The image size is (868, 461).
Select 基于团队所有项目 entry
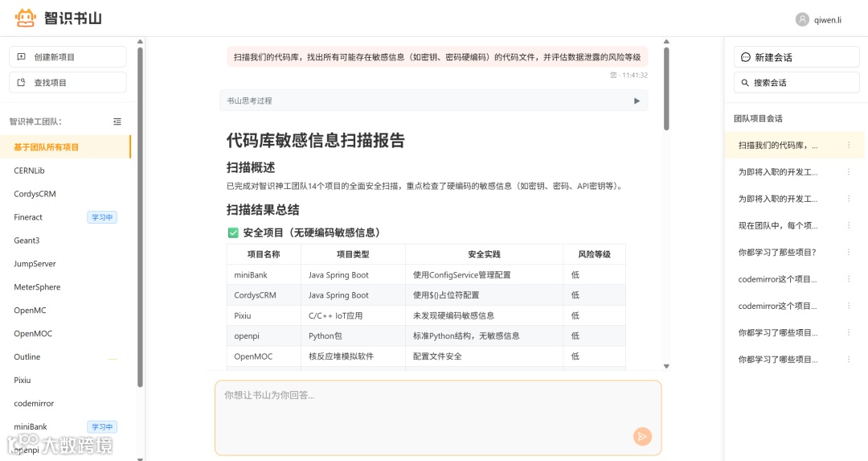(x=65, y=147)
